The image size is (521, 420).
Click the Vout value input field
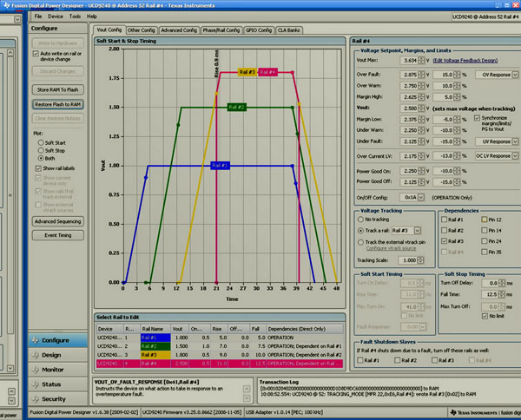pos(409,108)
